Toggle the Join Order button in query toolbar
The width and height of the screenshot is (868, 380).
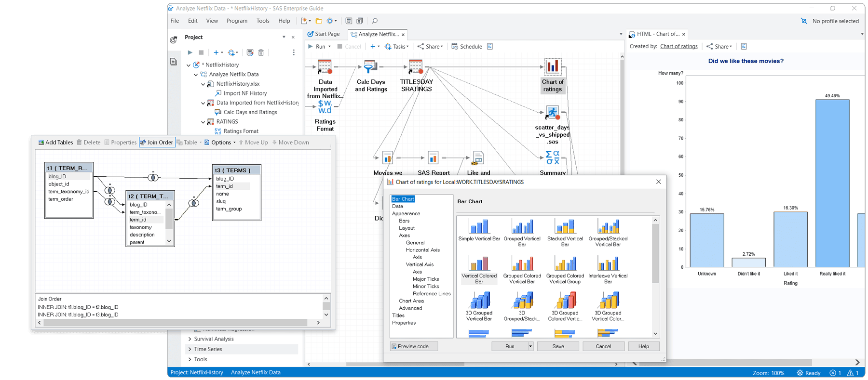tap(157, 142)
